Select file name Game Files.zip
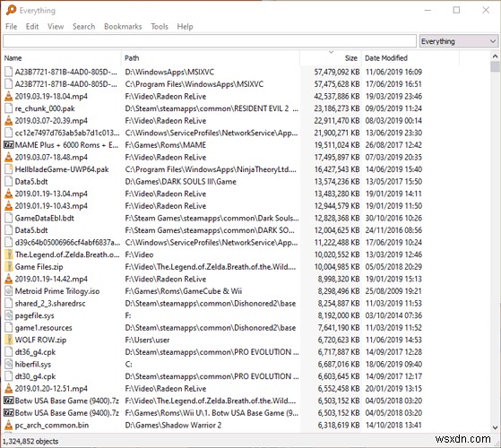The width and height of the screenshot is (501, 448). point(39,267)
